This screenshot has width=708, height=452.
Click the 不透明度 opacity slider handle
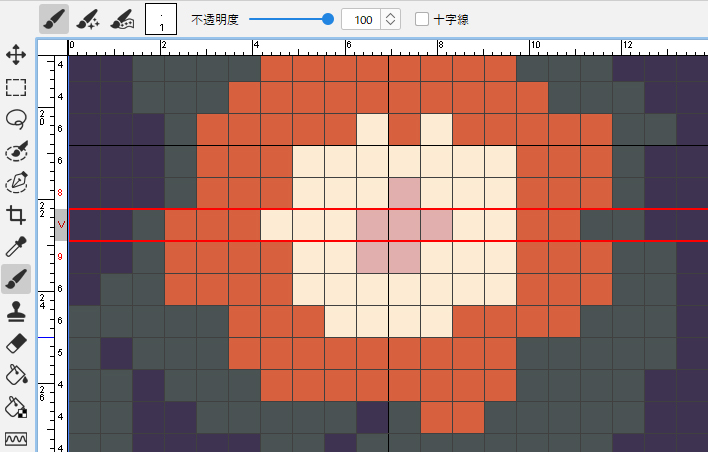328,19
